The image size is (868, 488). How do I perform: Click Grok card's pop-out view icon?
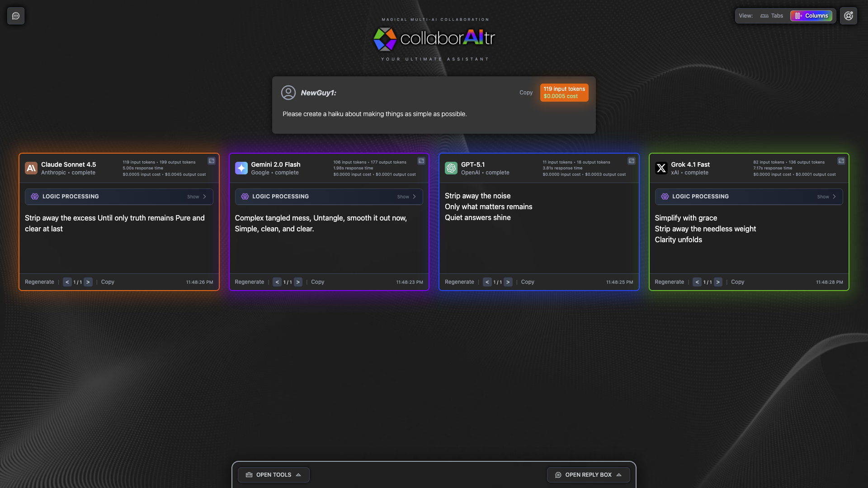841,160
